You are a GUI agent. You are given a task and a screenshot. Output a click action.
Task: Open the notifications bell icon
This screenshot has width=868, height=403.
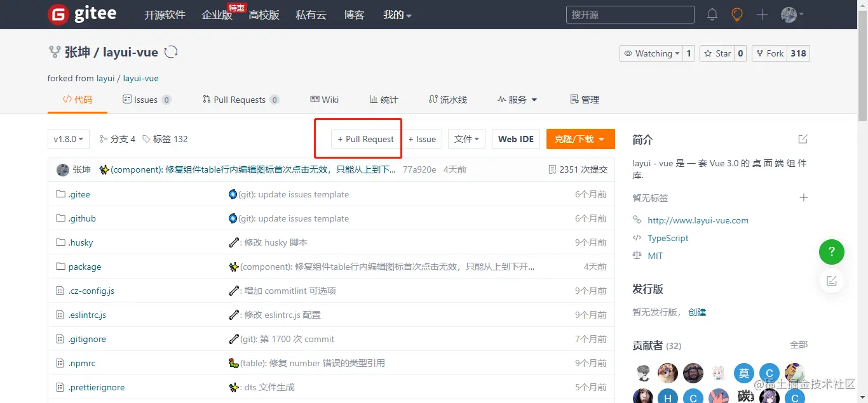pyautogui.click(x=712, y=14)
